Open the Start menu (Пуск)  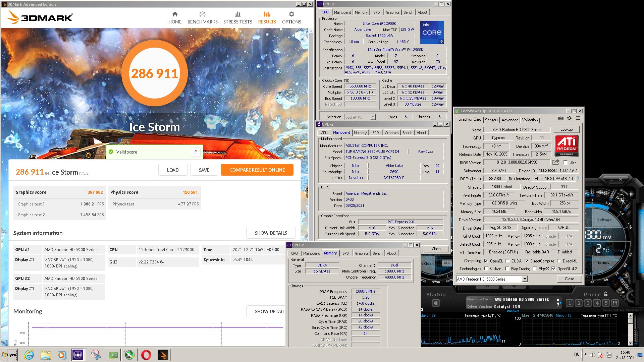tap(9, 355)
